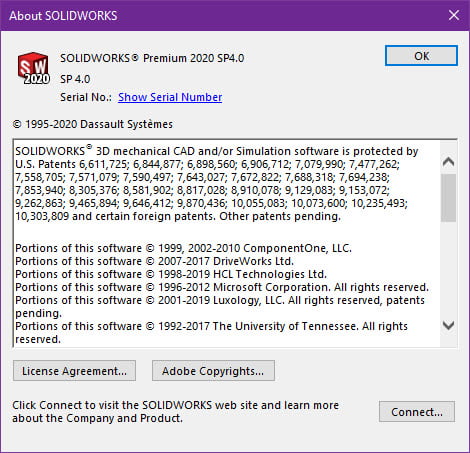Open Adobe Copyrights information
470x453 pixels.
pyautogui.click(x=213, y=371)
